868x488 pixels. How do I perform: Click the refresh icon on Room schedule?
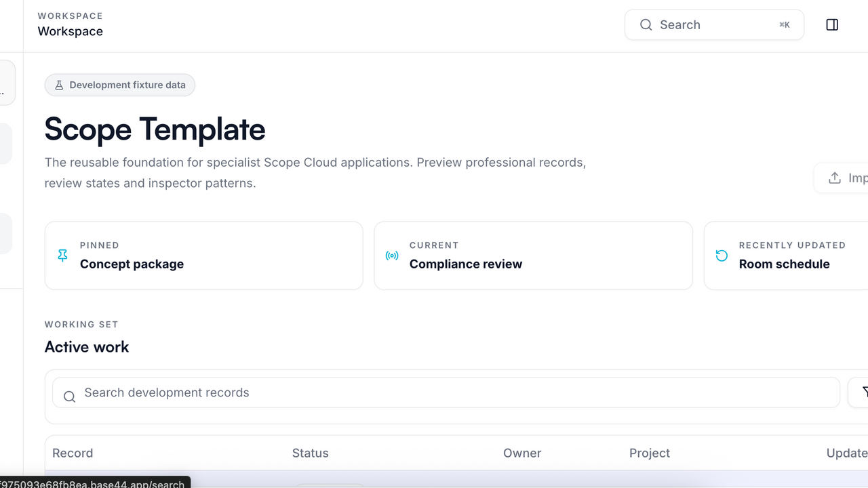[722, 256]
